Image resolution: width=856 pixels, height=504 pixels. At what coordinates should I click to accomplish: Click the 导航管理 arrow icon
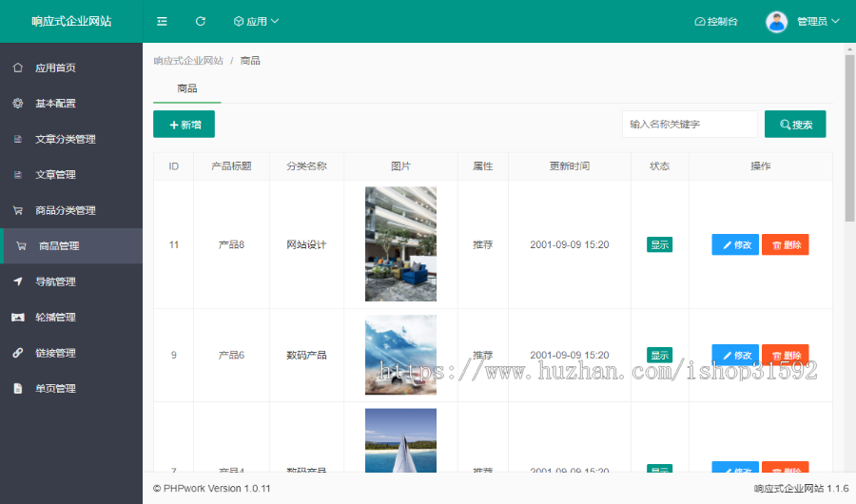[x=18, y=281]
